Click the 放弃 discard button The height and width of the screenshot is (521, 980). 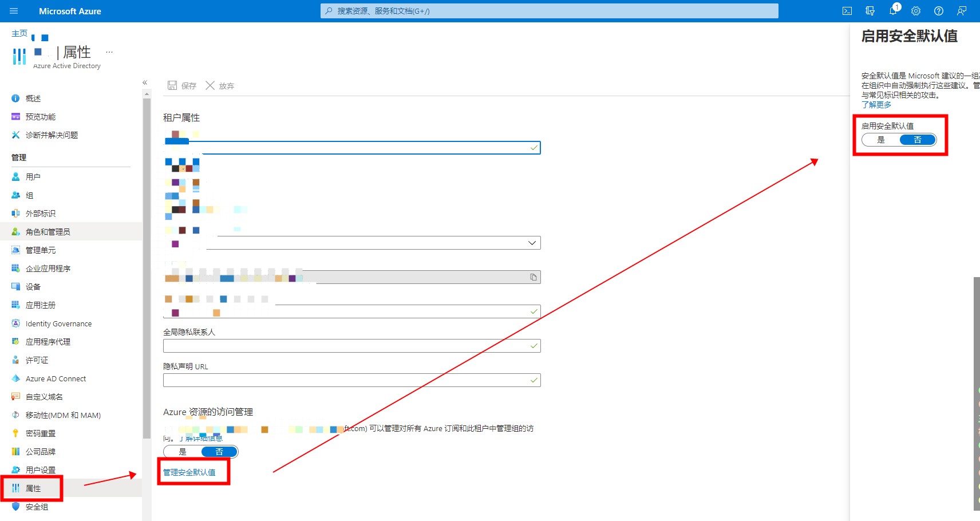tap(220, 85)
